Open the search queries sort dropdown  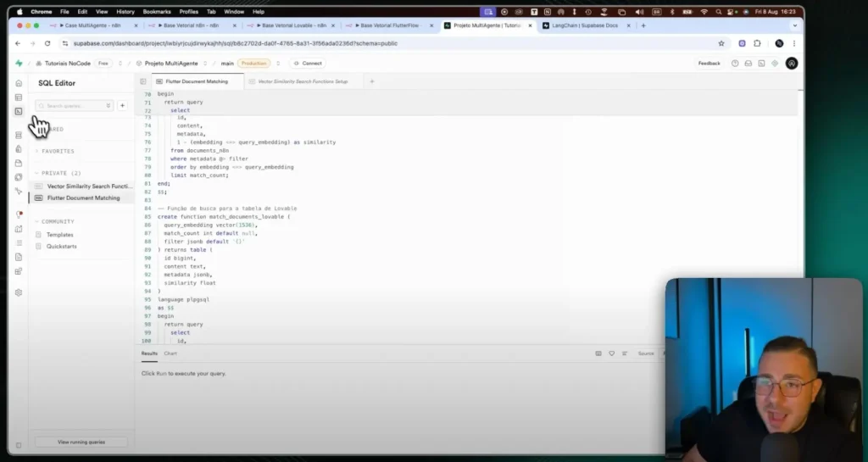pos(108,106)
